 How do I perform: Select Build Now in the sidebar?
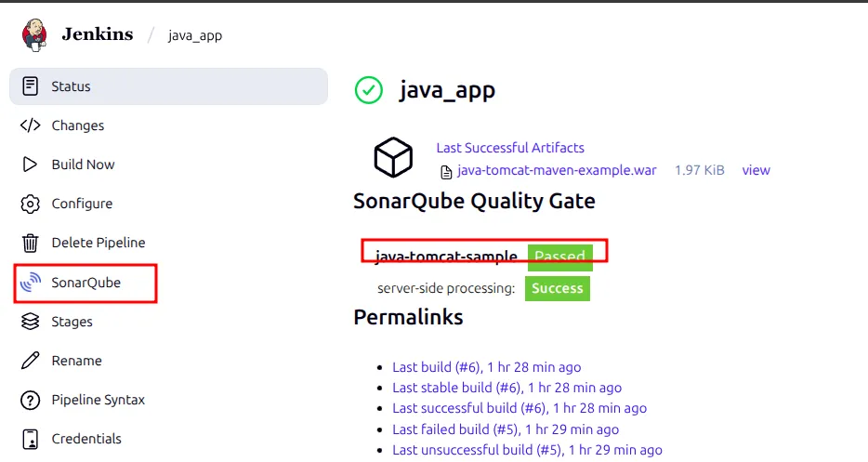pos(83,165)
